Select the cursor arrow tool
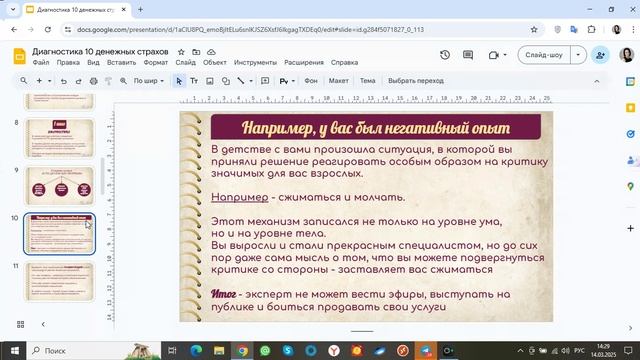 (179, 81)
